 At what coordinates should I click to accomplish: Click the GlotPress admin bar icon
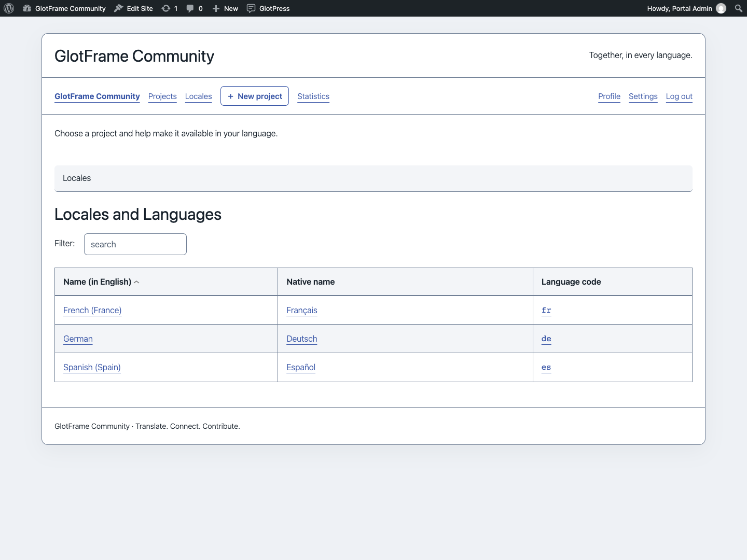(x=251, y=8)
